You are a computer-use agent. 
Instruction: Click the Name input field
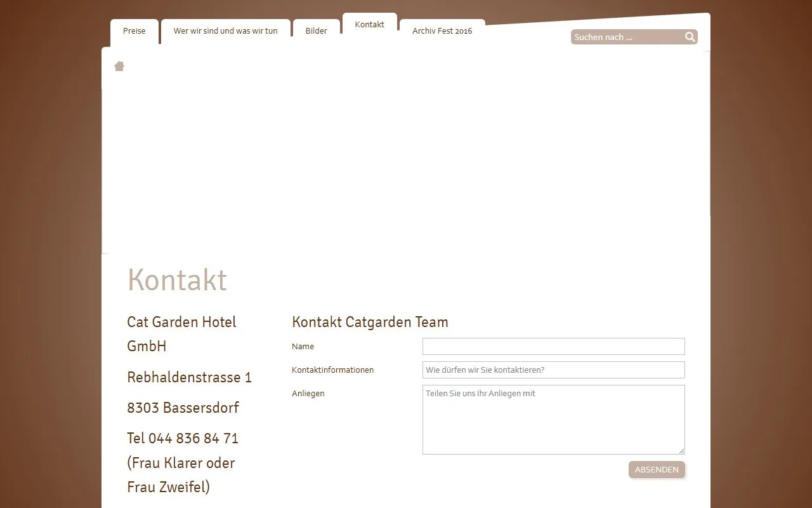click(x=553, y=346)
